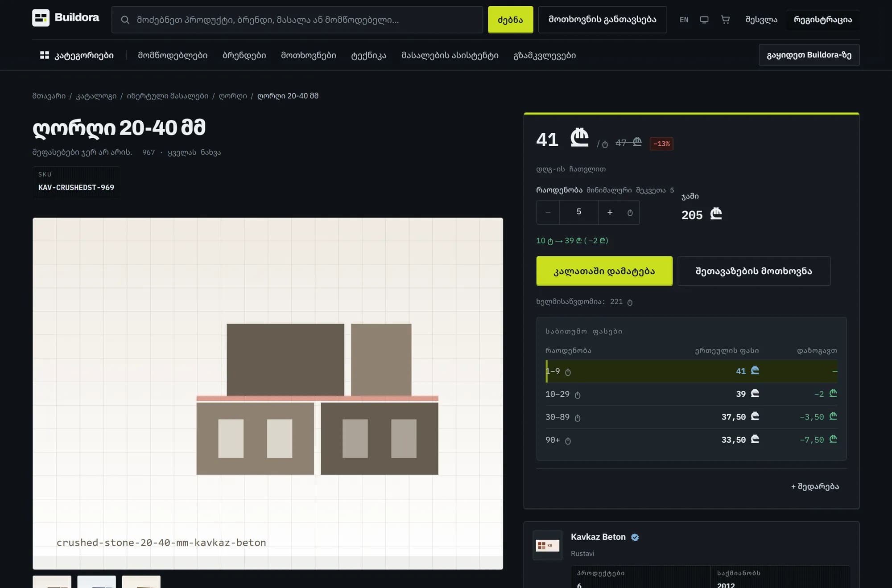Click the + შედარება compare link
This screenshot has width=892, height=588.
coord(815,486)
